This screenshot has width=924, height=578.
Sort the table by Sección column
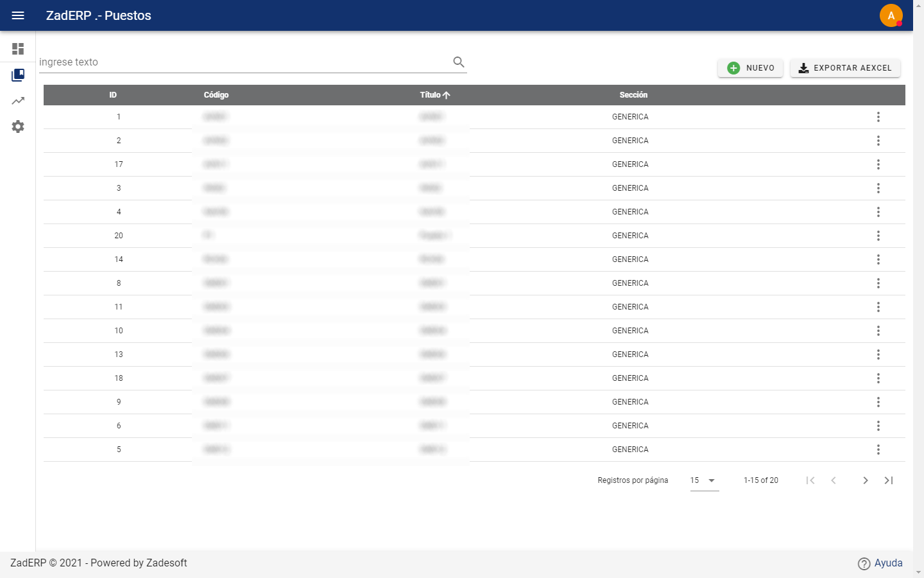(x=633, y=95)
